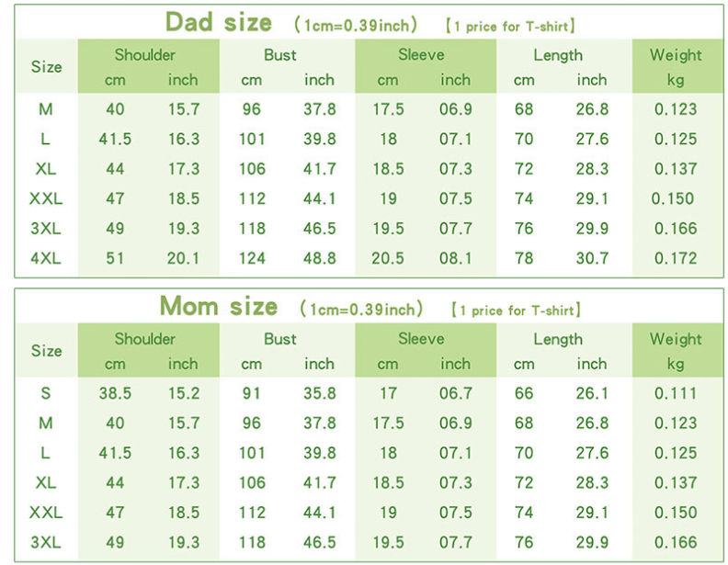This screenshot has width=728, height=565.
Task: Select the Sleeve header in Mom table
Action: (421, 339)
